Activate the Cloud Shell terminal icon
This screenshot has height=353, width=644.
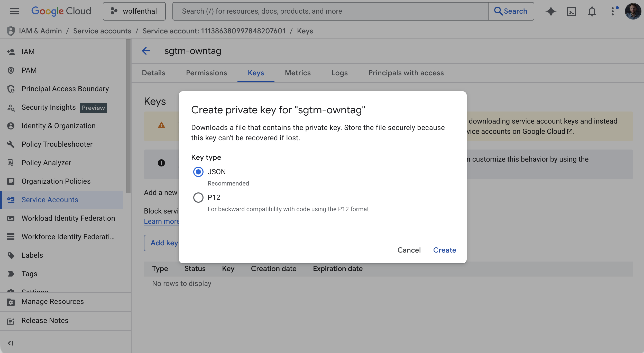click(x=571, y=11)
